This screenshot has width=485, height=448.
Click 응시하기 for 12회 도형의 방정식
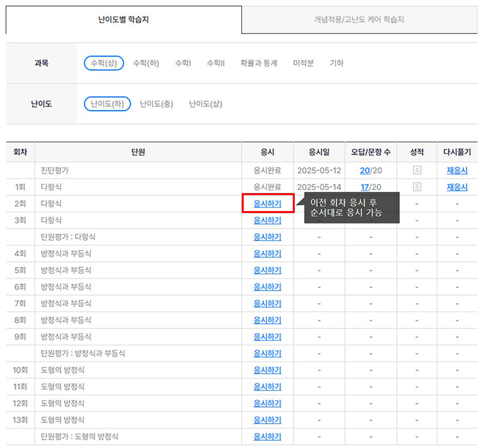point(267,404)
